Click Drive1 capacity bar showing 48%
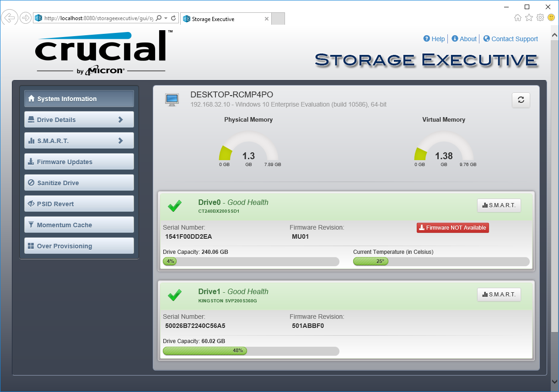 (x=251, y=351)
